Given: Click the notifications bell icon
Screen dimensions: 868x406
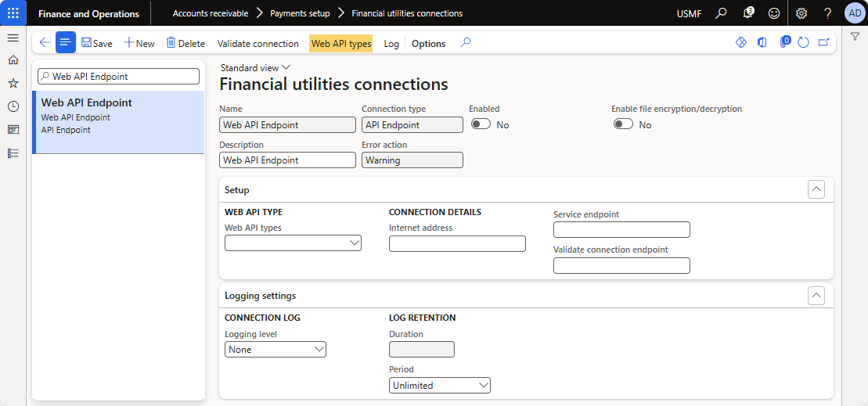Looking at the screenshot, I should point(747,13).
